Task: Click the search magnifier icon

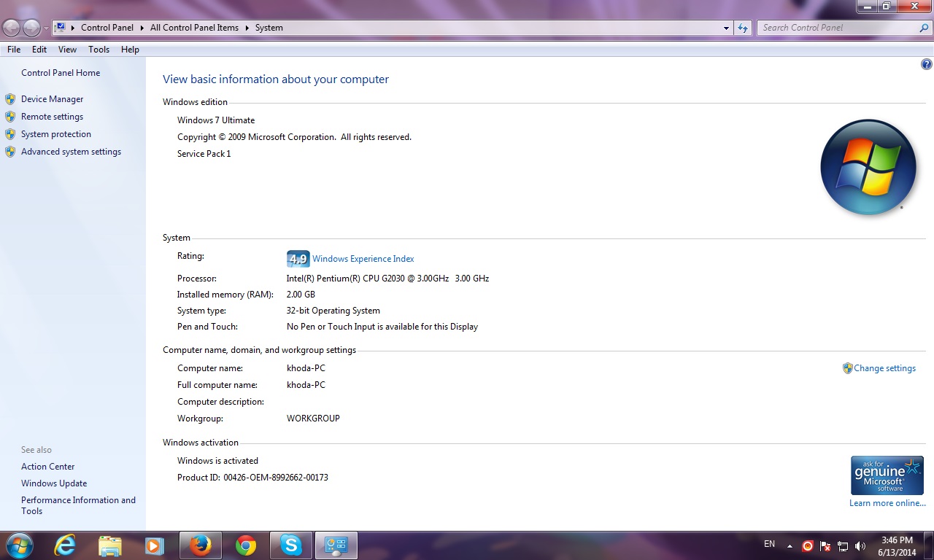Action: pos(924,28)
